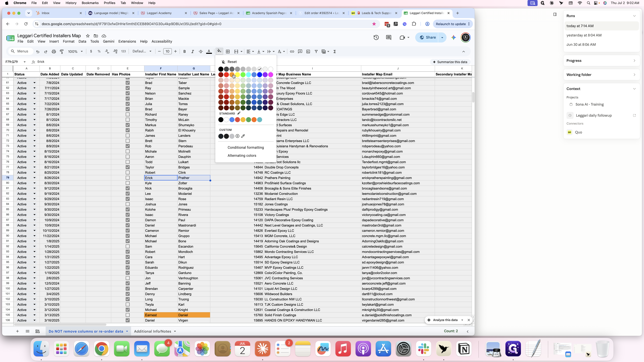The image size is (644, 362).
Task: Insert chart from toolbar
Action: coord(308,51)
